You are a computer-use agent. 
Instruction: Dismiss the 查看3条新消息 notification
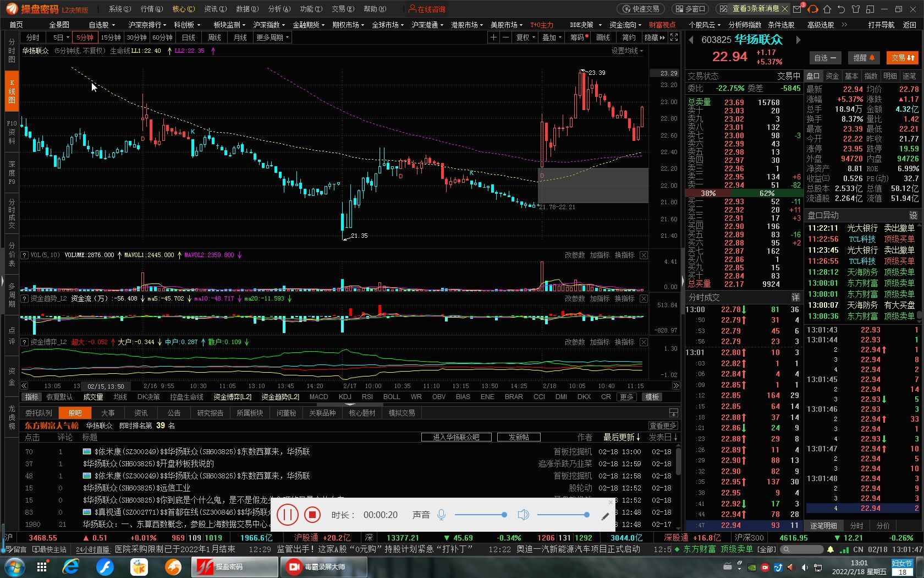point(784,9)
